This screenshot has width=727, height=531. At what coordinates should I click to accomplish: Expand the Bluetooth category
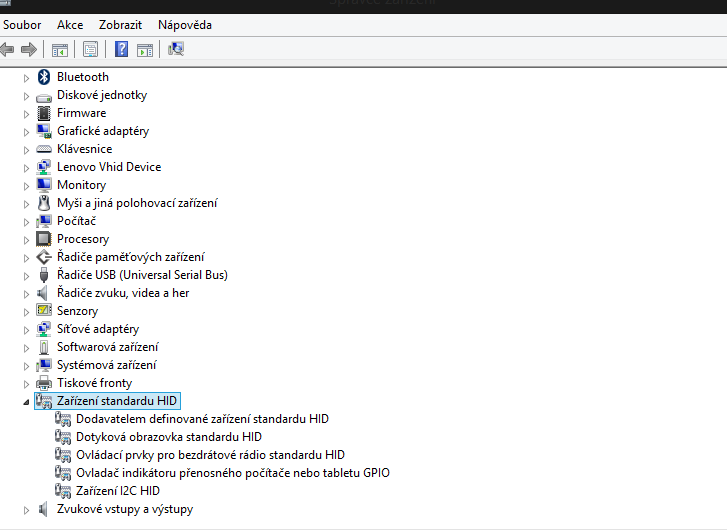pyautogui.click(x=26, y=78)
